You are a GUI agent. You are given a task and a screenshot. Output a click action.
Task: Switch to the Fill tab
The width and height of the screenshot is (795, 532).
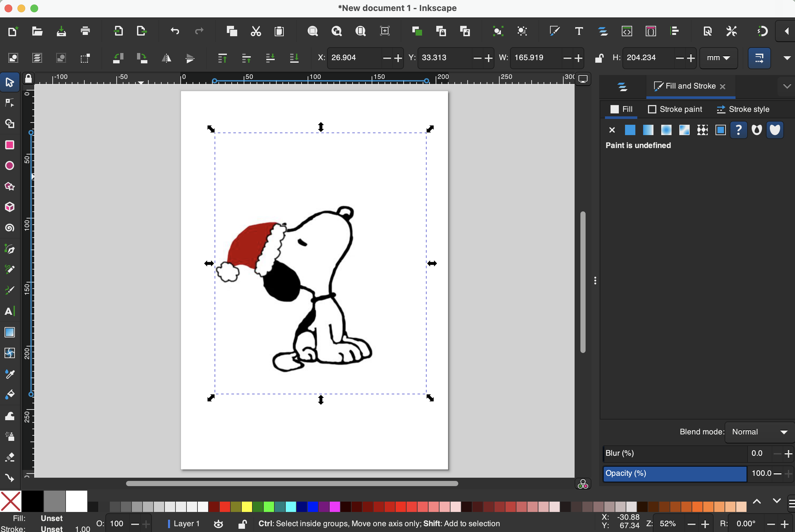click(x=621, y=109)
